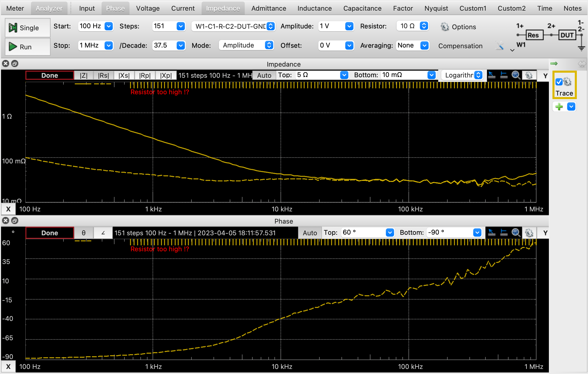Toggle the Trace visibility checkbox

coord(559,82)
